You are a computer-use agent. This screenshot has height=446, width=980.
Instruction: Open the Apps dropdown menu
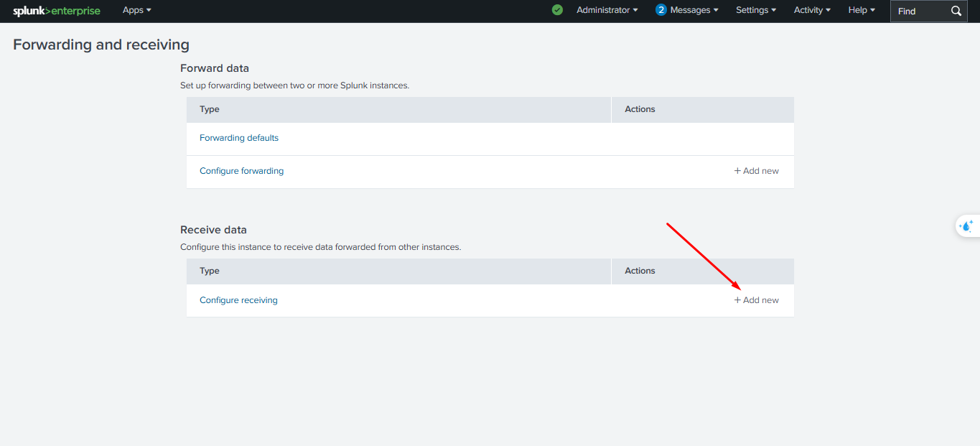(136, 10)
